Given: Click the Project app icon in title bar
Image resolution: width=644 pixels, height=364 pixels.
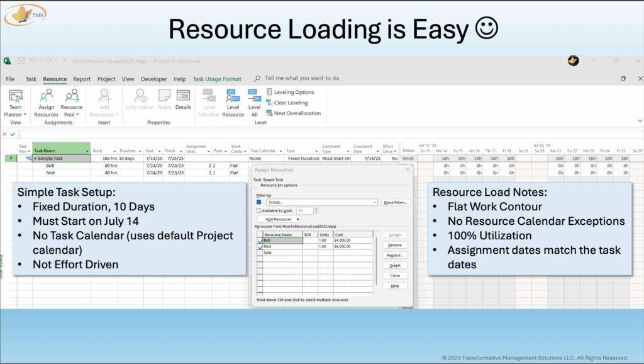Looking at the screenshot, I should (7, 61).
